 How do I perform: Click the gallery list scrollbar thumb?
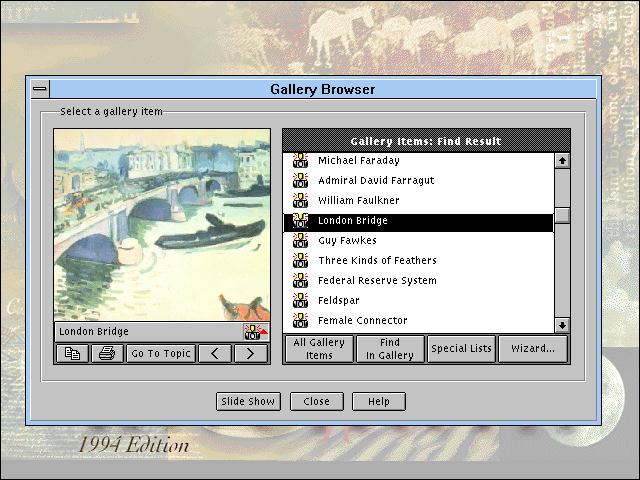562,215
